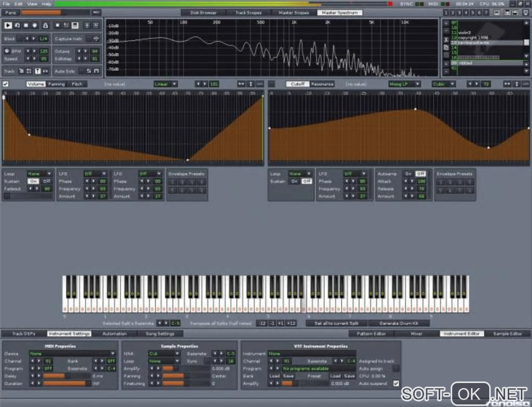The height and width of the screenshot is (407, 532).
Task: Open the NNA Cut dropdown
Action: pyautogui.click(x=164, y=354)
